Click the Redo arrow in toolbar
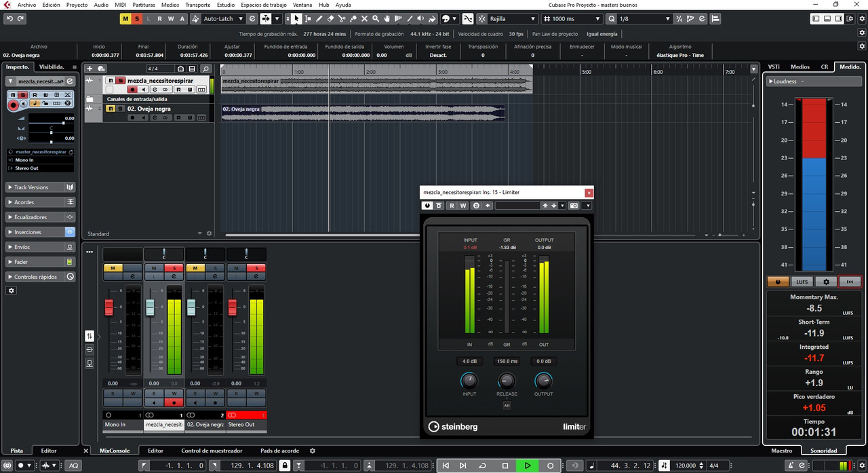Image resolution: width=868 pixels, height=473 pixels. [x=20, y=18]
